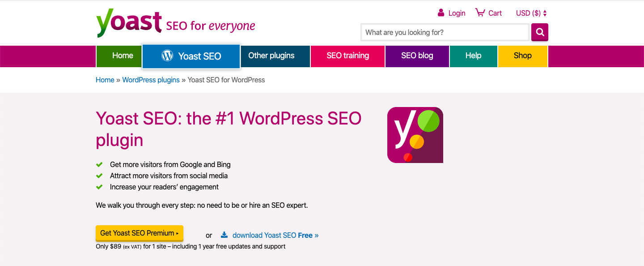Click the 'Yoast SEO: the #1 WordPress SEO plugin' heading

pos(229,129)
